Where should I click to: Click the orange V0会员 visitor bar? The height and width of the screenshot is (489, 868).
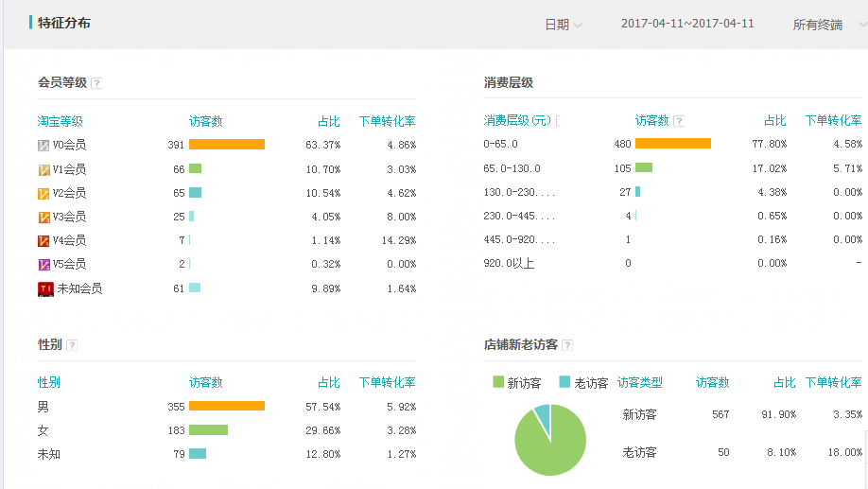click(227, 145)
